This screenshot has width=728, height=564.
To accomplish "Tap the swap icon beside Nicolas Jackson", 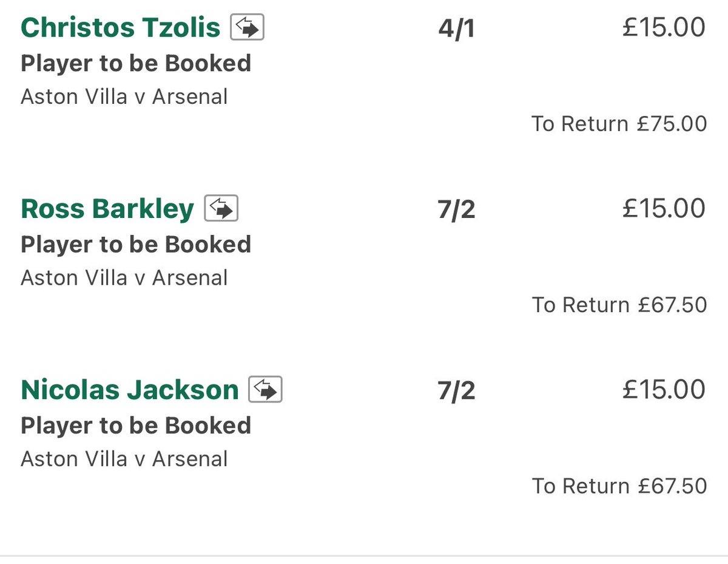I will pos(266,390).
